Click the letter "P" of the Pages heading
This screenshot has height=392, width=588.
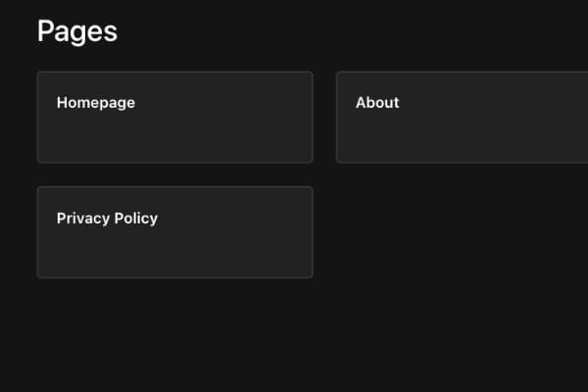point(45,31)
